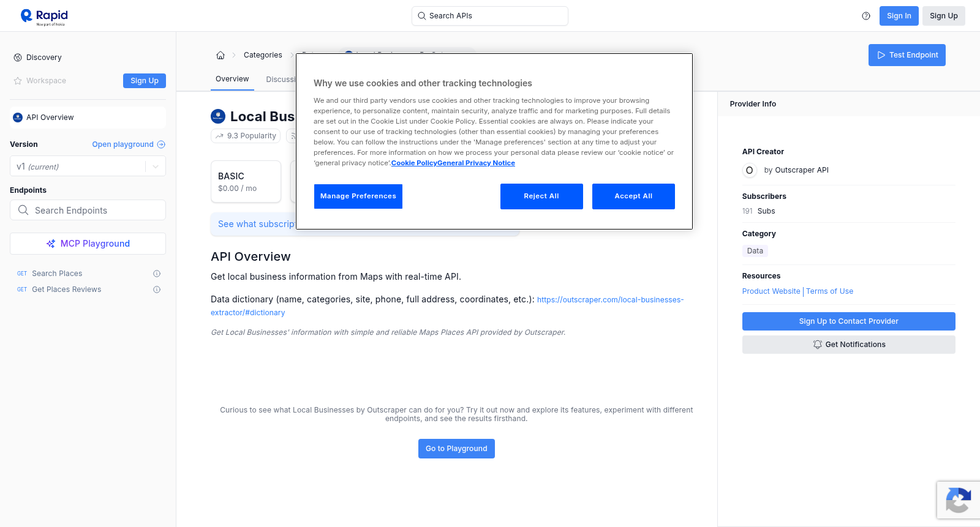The height and width of the screenshot is (527, 980).
Task: Click Sign Up to Contact Provider
Action: tap(848, 321)
